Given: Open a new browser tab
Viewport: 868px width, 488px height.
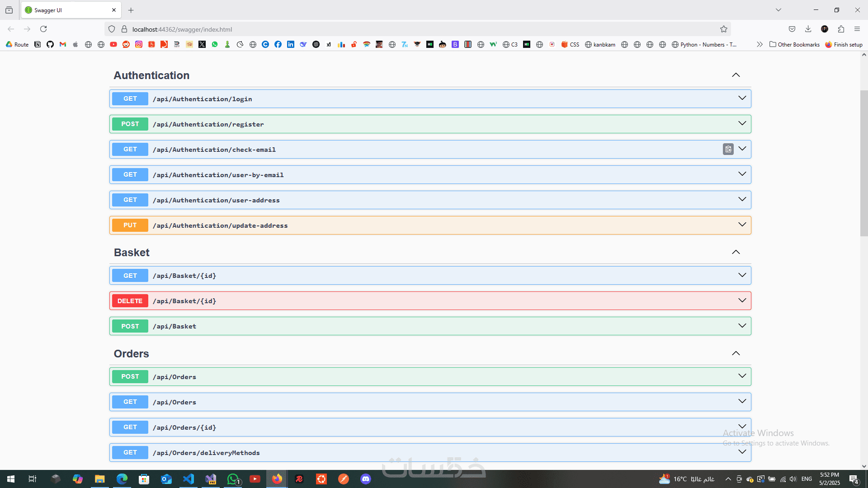Looking at the screenshot, I should pyautogui.click(x=131, y=10).
